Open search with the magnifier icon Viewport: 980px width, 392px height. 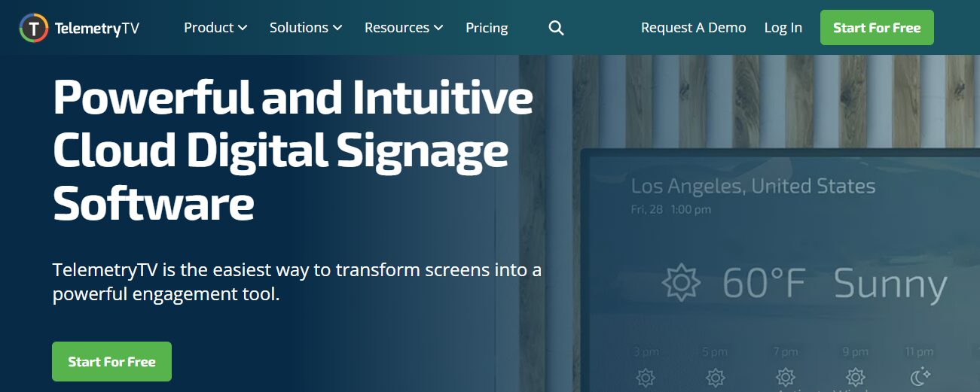[x=556, y=29]
